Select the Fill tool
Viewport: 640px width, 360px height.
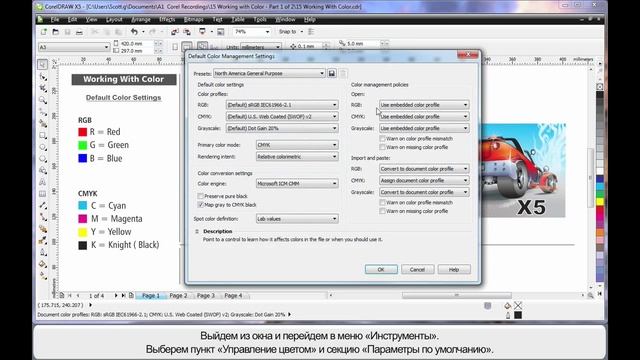[42, 264]
